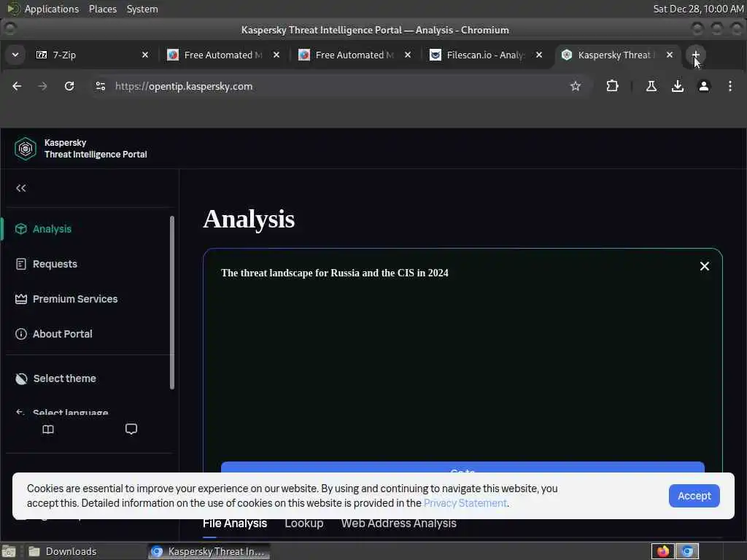Open Chromium three-dot menu
This screenshot has height=560, width=747.
pyautogui.click(x=729, y=86)
